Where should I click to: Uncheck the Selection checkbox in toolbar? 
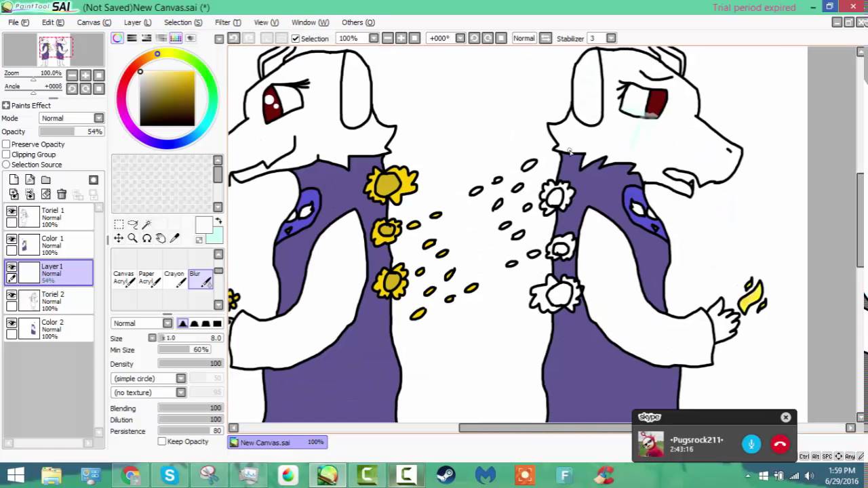[x=295, y=39]
